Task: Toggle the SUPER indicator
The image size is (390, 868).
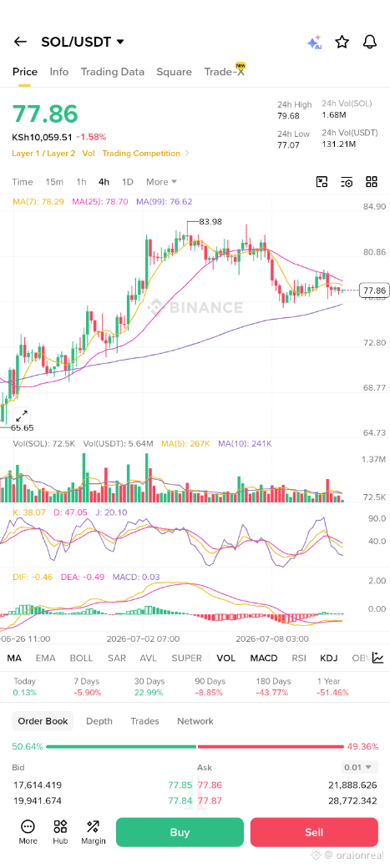Action: click(x=187, y=658)
